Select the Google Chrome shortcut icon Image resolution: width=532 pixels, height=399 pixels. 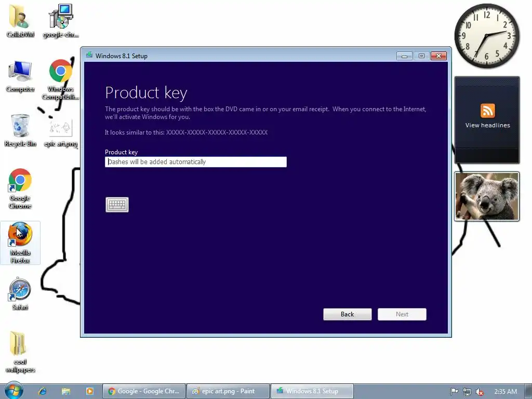20,189
